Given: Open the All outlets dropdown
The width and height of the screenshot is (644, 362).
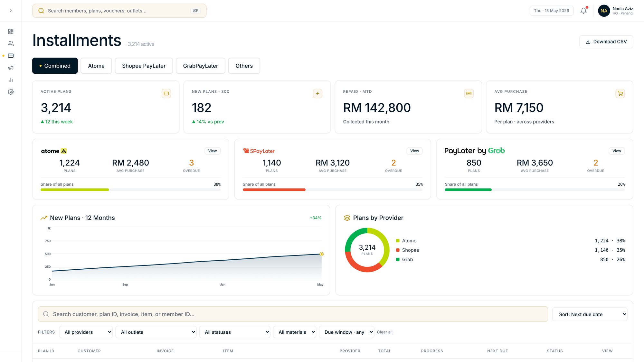Looking at the screenshot, I should [156, 332].
